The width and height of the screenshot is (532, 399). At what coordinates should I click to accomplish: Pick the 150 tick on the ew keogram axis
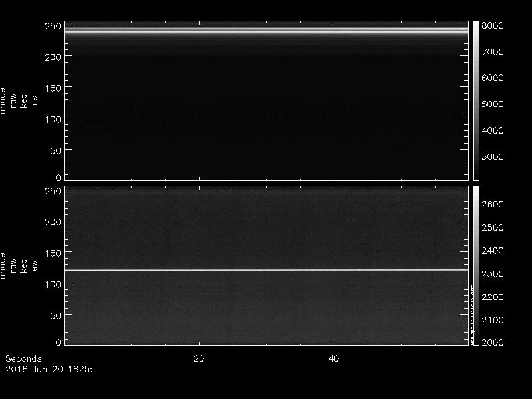(x=53, y=253)
